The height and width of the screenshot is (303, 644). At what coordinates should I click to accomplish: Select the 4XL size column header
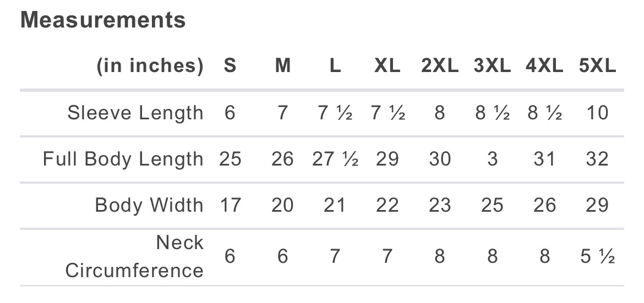[544, 66]
